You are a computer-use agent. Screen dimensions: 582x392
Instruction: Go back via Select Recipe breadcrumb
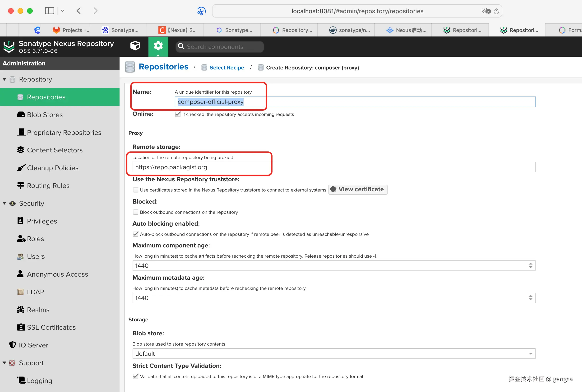pyautogui.click(x=226, y=68)
